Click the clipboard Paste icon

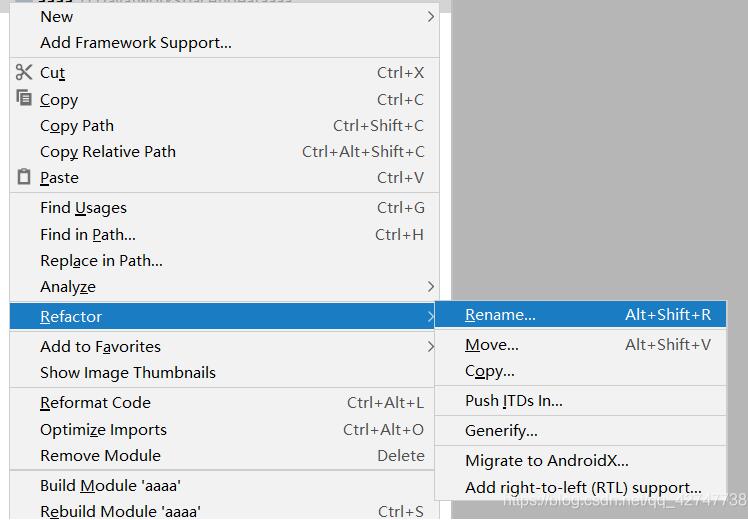click(x=24, y=177)
